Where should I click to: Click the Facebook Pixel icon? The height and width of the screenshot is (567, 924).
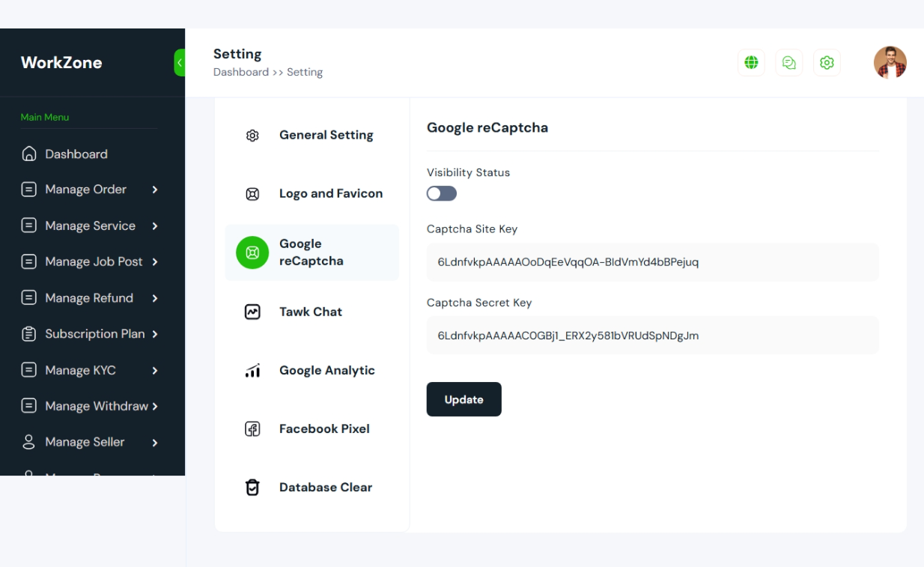(252, 429)
